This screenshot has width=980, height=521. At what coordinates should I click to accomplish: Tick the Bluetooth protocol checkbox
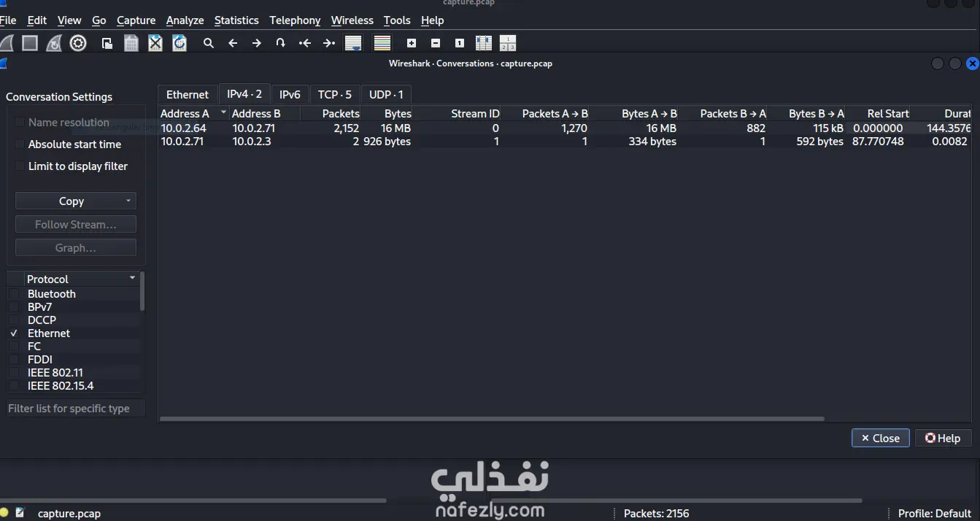coord(14,294)
